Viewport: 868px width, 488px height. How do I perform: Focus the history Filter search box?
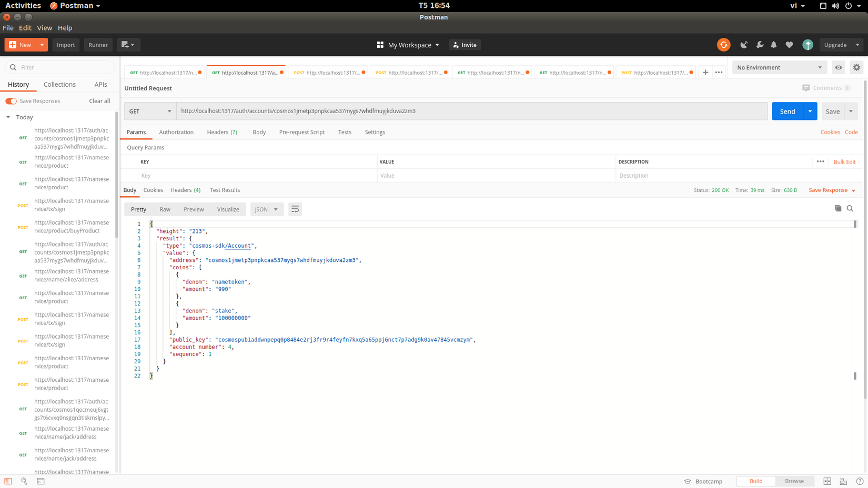[x=59, y=67]
